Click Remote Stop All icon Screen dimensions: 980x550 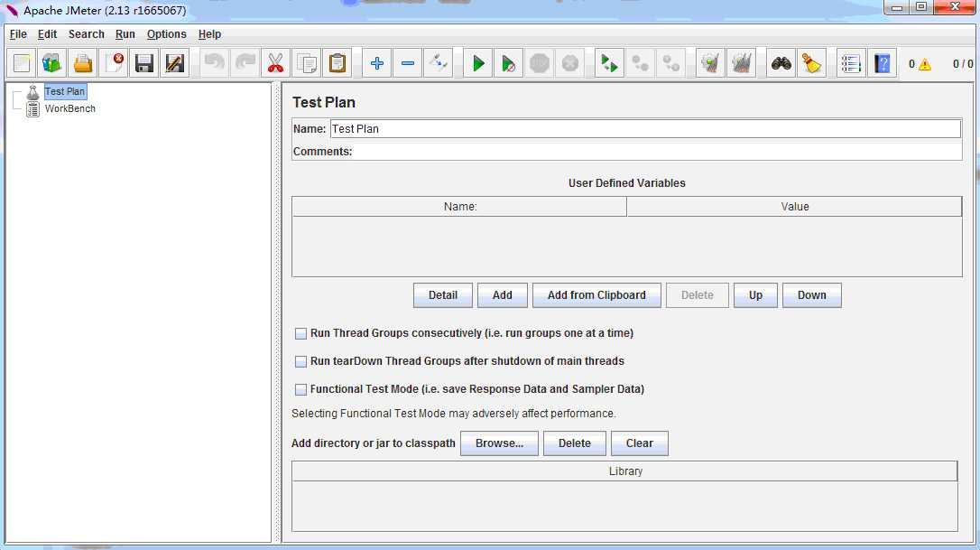640,63
